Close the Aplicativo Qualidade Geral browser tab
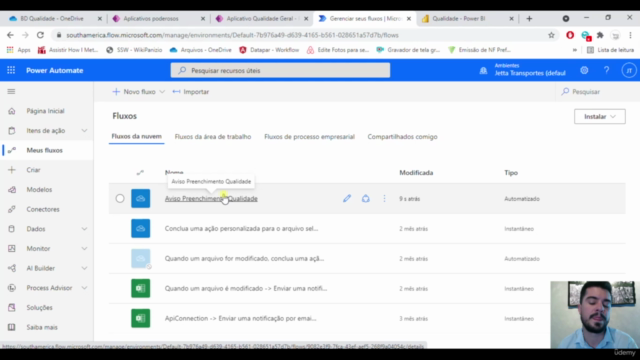The height and width of the screenshot is (360, 640). [306, 18]
